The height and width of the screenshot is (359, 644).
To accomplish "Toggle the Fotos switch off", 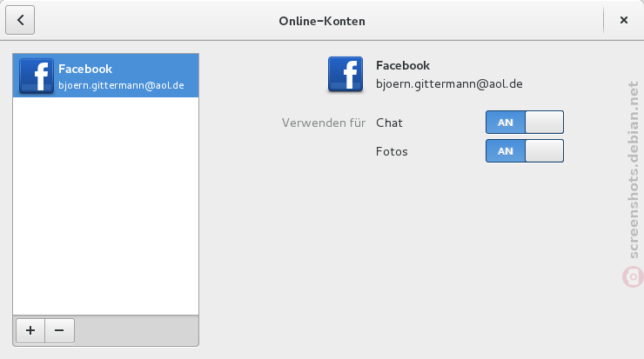I will [x=525, y=151].
